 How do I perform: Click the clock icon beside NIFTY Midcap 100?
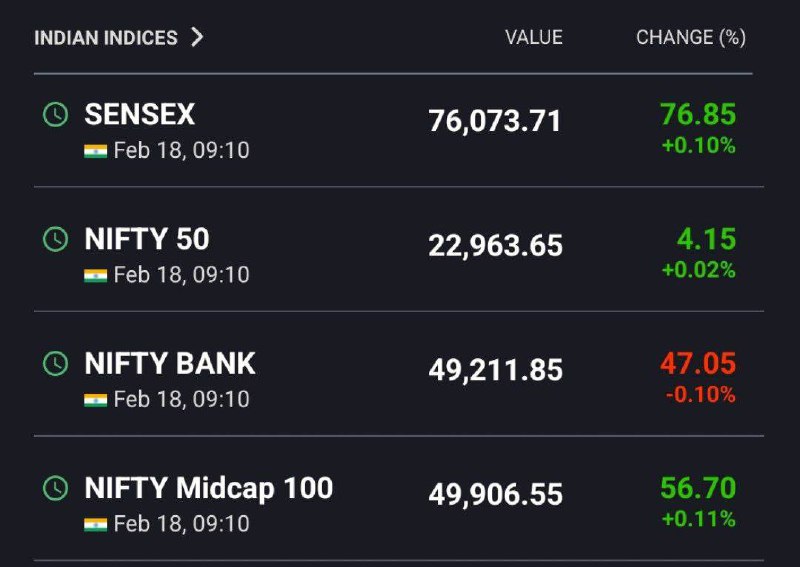[x=56, y=488]
